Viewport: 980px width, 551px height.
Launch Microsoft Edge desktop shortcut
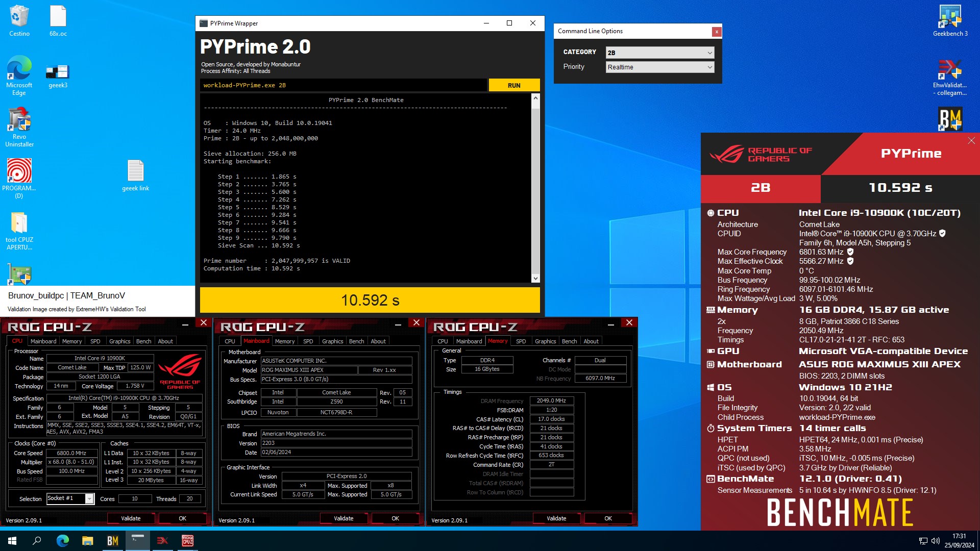[19, 76]
